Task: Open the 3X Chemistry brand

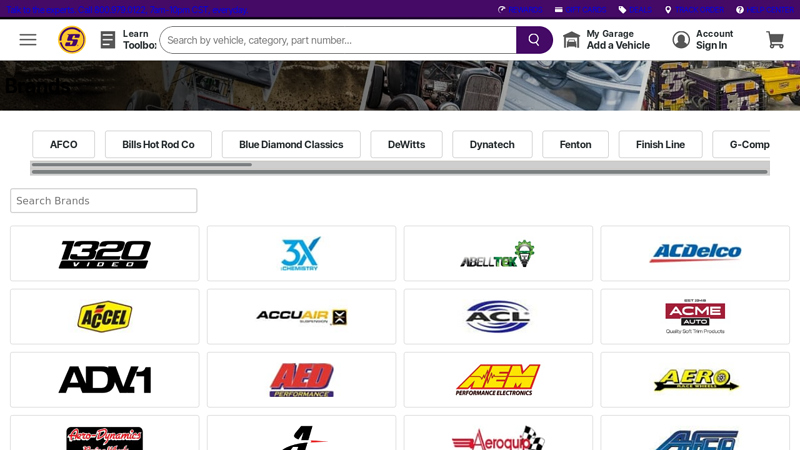Action: pyautogui.click(x=302, y=254)
